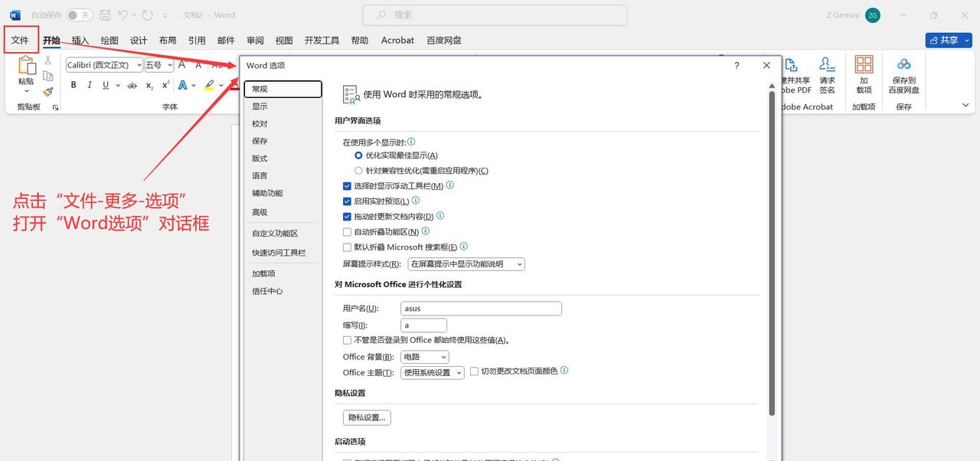
Task: Click the 搜索 search box in title bar
Action: coord(495,15)
